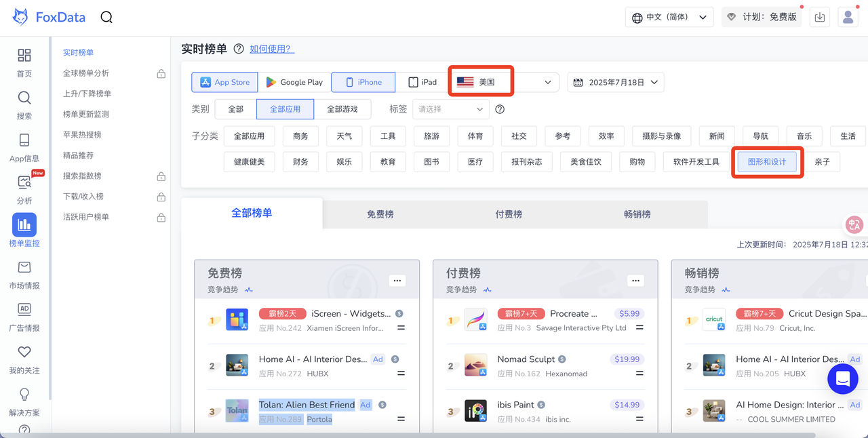The height and width of the screenshot is (438, 868).
Task: Open 搜索 in the left sidebar
Action: point(24,105)
